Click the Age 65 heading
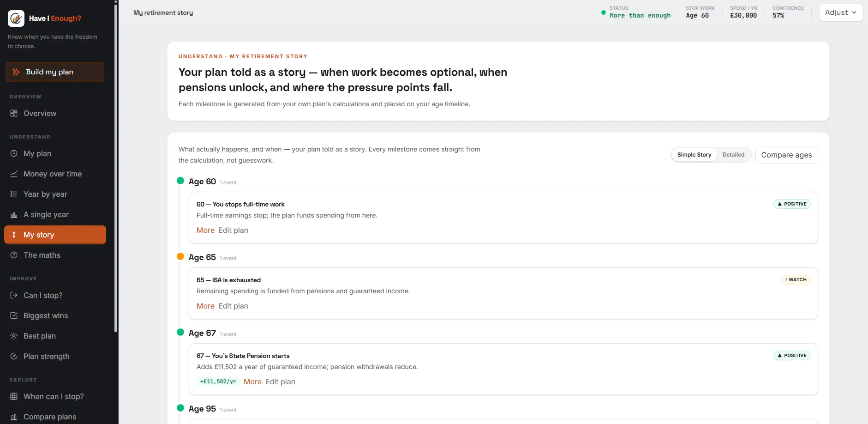Viewport: 868px width, 424px height. pyautogui.click(x=202, y=257)
